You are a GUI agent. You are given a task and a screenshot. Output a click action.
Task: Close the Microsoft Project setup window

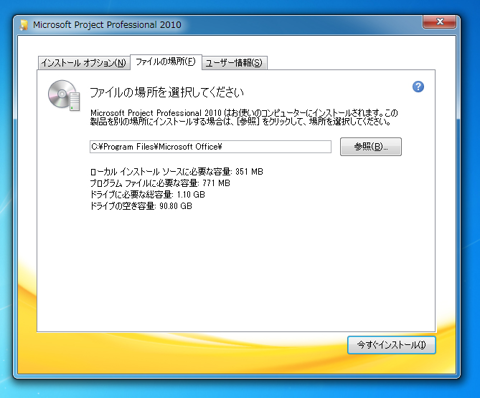439,22
